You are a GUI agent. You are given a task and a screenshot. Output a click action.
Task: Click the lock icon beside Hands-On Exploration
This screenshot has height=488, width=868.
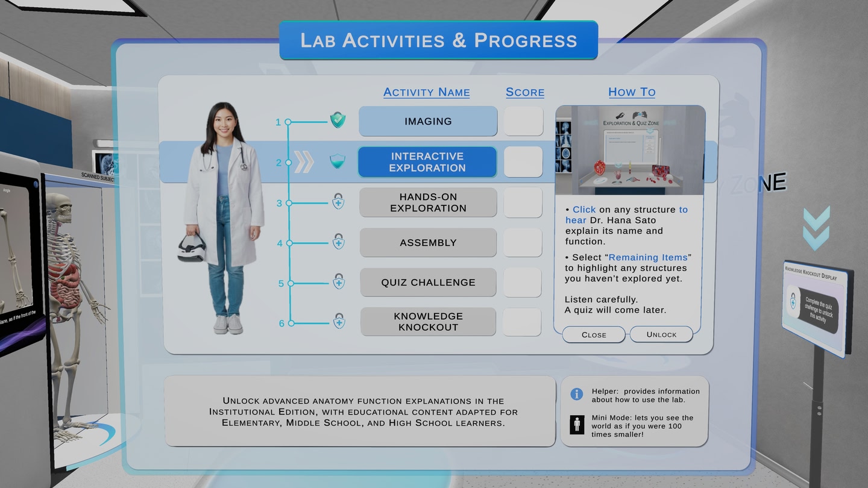pyautogui.click(x=338, y=201)
